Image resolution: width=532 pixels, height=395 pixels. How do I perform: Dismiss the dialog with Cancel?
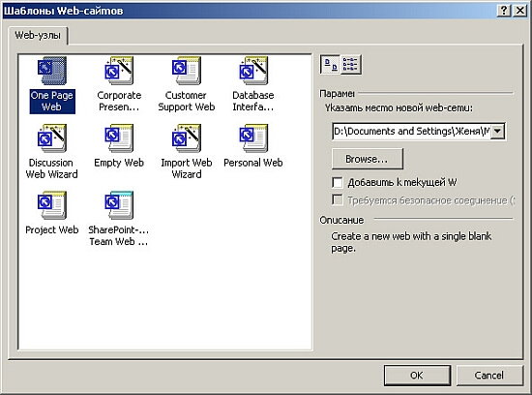[488, 376]
